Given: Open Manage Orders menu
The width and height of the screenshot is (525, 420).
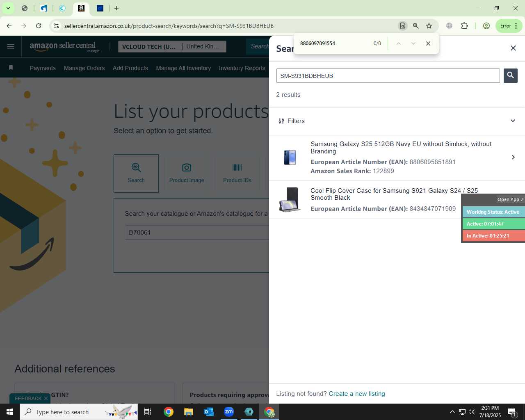Looking at the screenshot, I should tap(84, 68).
